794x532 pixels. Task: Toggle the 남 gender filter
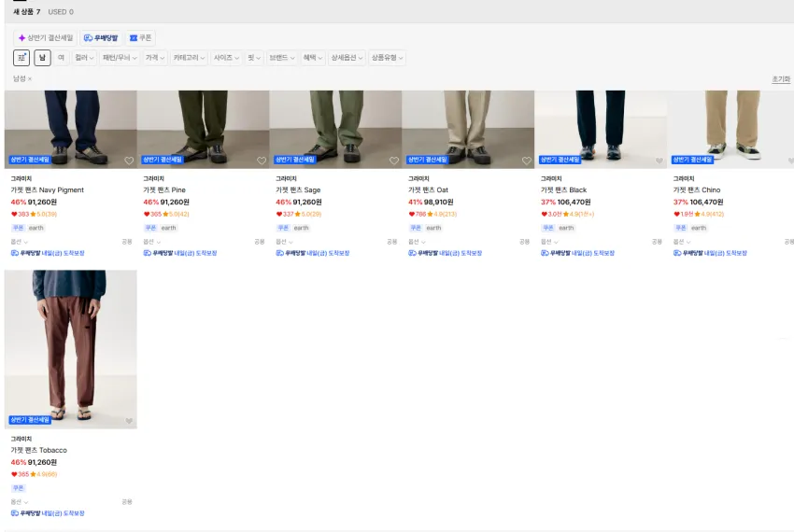coord(43,58)
